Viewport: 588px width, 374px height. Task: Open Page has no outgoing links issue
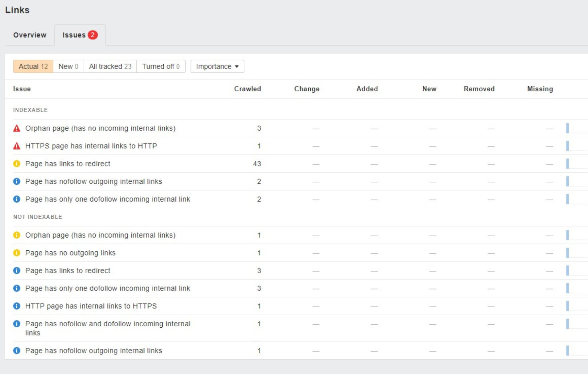[70, 253]
